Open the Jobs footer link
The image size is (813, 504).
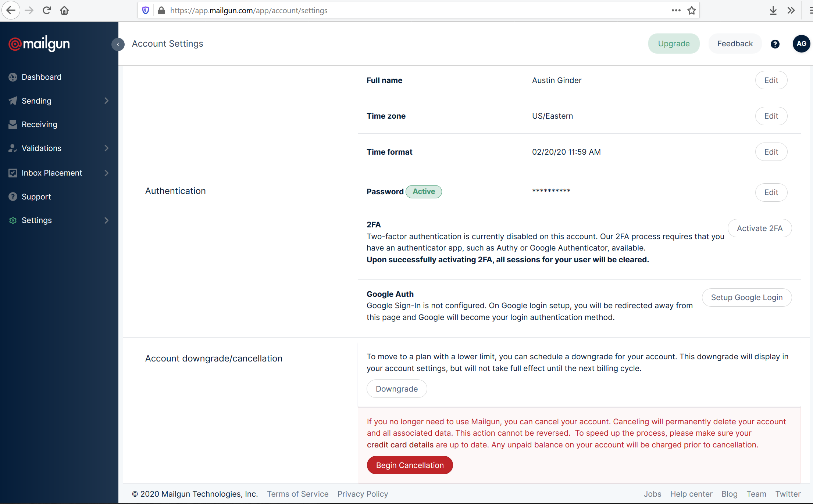point(652,494)
